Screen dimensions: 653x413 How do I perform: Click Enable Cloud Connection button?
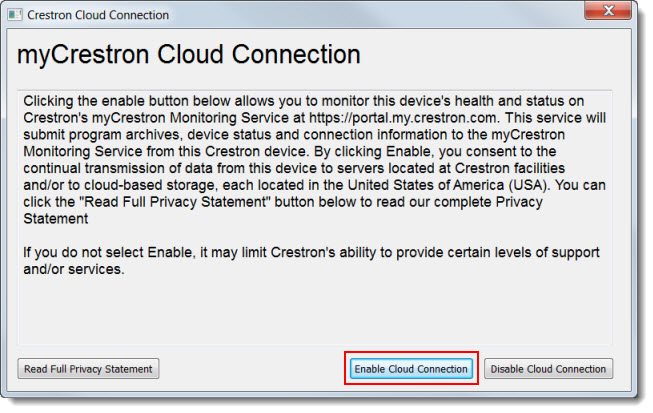tap(411, 369)
